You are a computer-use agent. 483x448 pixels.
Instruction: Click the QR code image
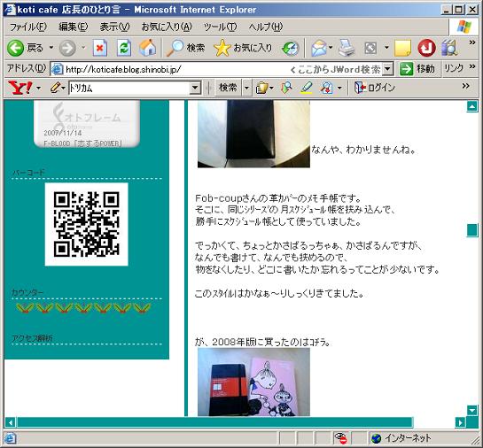(87, 224)
